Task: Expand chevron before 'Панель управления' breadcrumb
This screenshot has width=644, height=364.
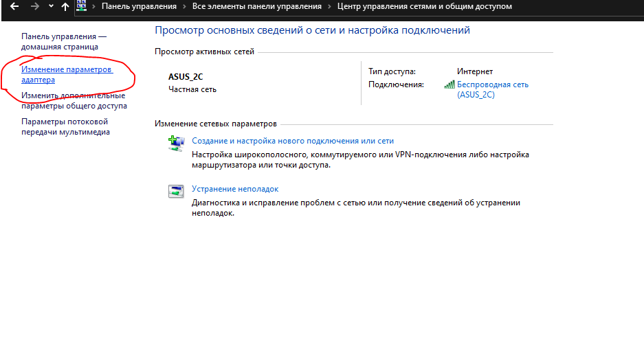Action: [x=94, y=7]
